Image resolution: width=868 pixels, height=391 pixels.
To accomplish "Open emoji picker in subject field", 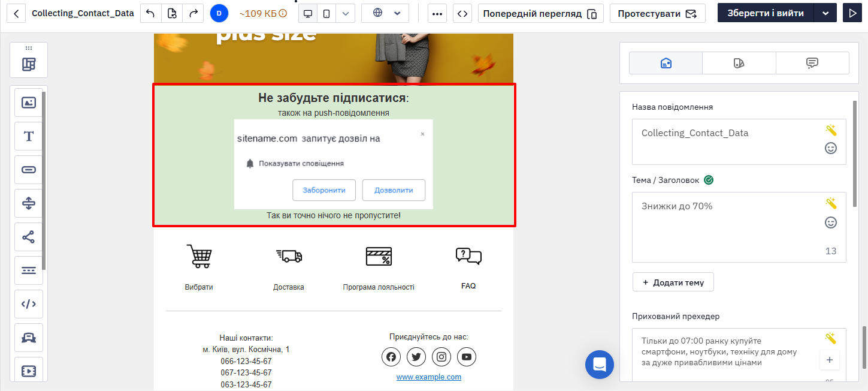I will pyautogui.click(x=831, y=222).
